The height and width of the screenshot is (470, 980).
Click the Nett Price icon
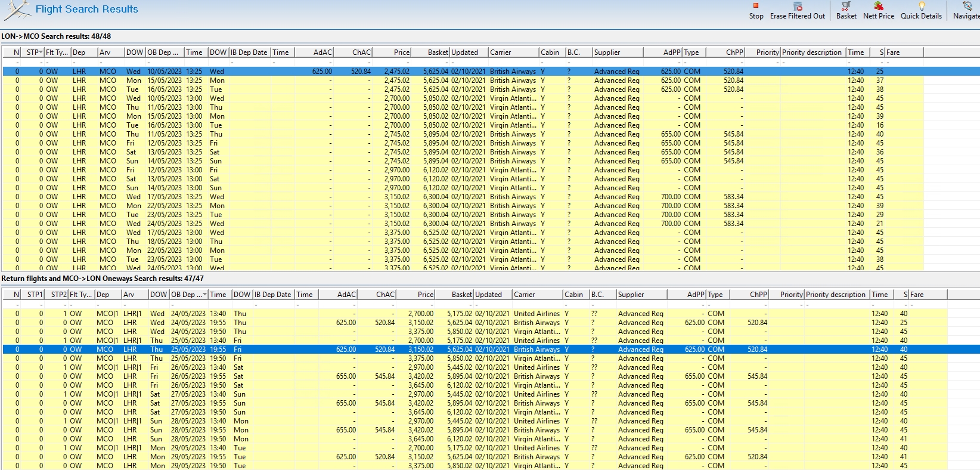(x=879, y=6)
